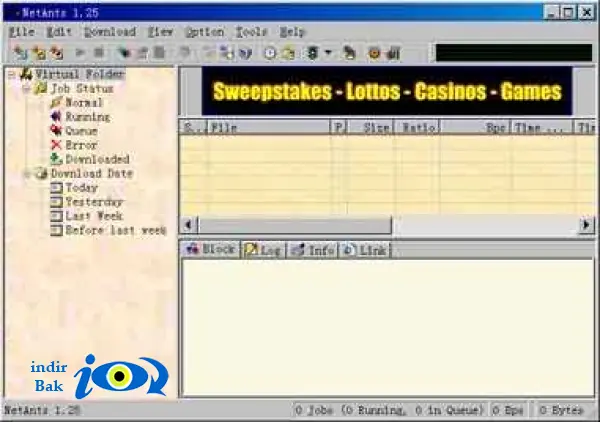Click the Today calendar icon

point(56,188)
